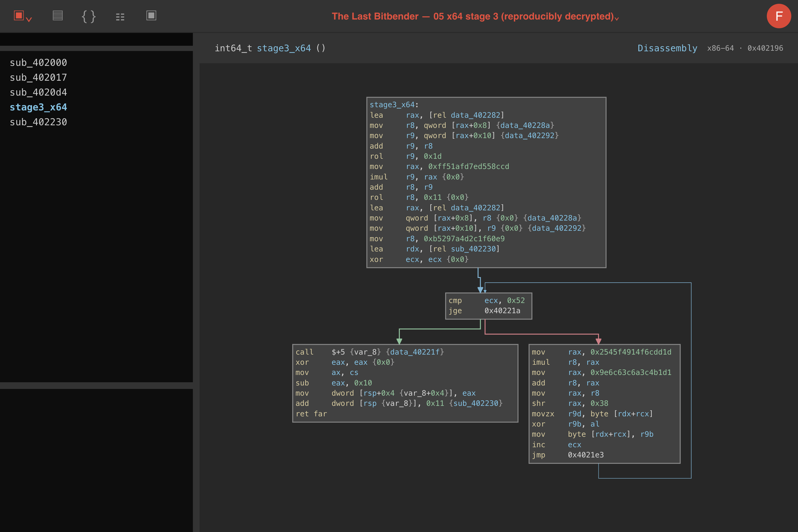
Task: Click the cmp ecx, 0x52 instruction
Action: click(x=487, y=300)
